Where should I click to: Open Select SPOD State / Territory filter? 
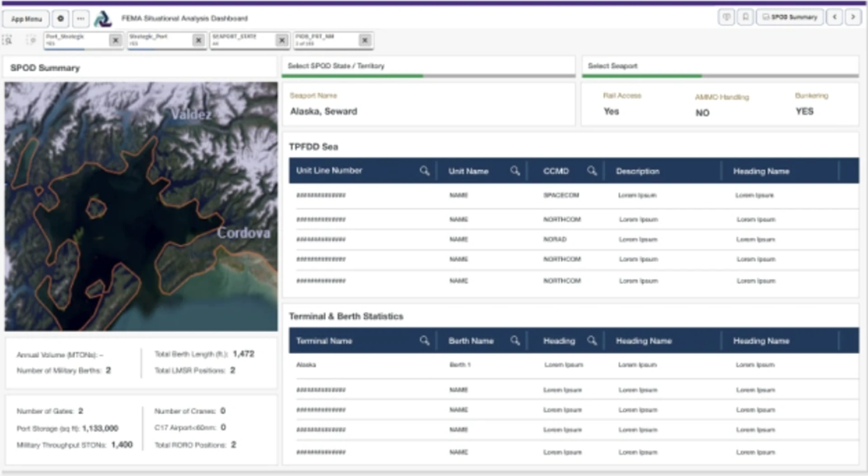(x=429, y=67)
